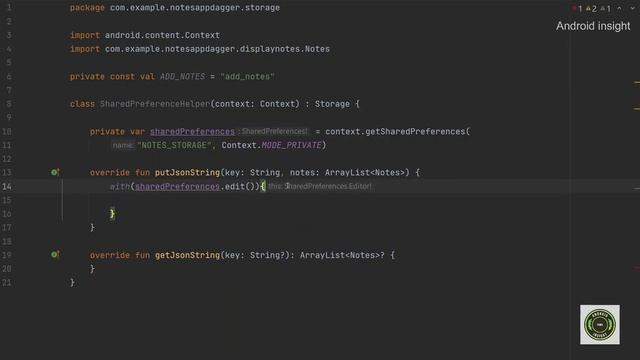Viewport: 640px width, 360px height.
Task: Click the yellow warning count showing 2
Action: (591, 9)
